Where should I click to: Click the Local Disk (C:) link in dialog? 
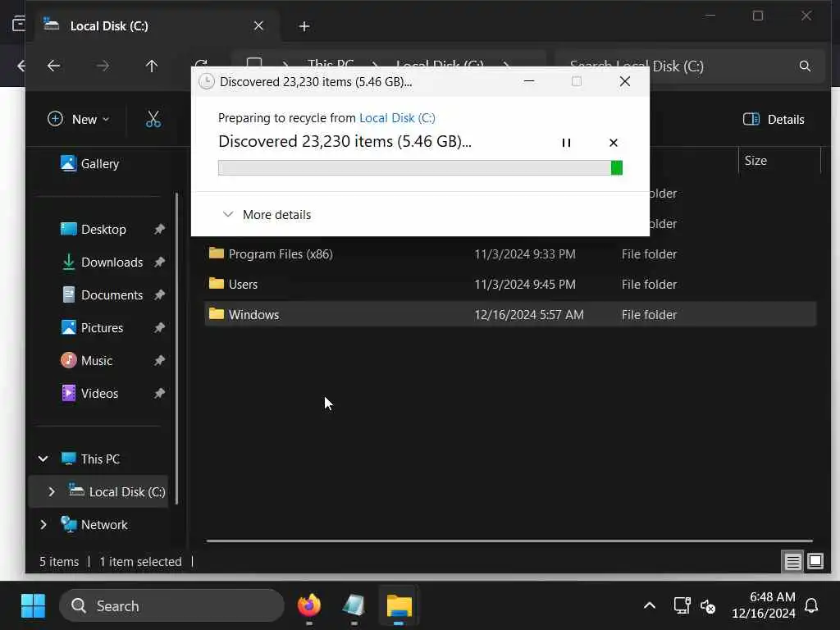click(397, 118)
